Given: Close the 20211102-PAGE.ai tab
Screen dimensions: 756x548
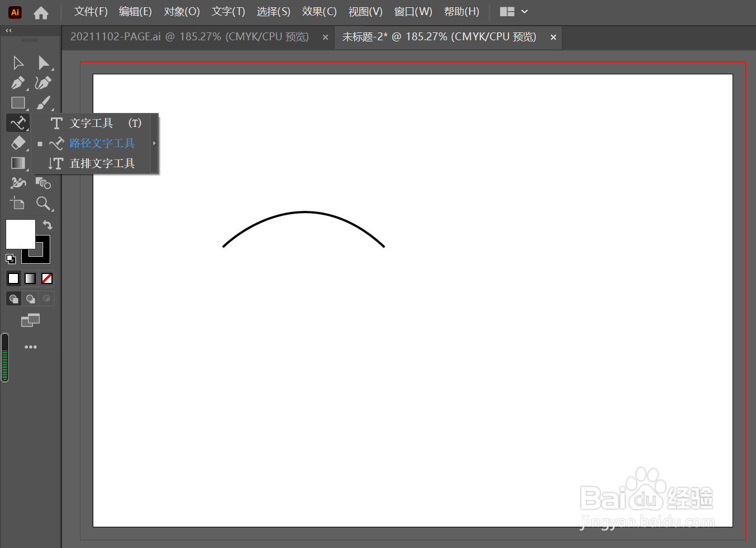Looking at the screenshot, I should pyautogui.click(x=325, y=37).
